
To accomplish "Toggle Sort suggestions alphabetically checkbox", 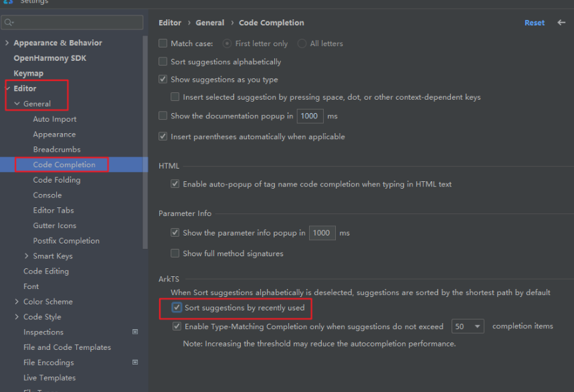I will tap(163, 62).
